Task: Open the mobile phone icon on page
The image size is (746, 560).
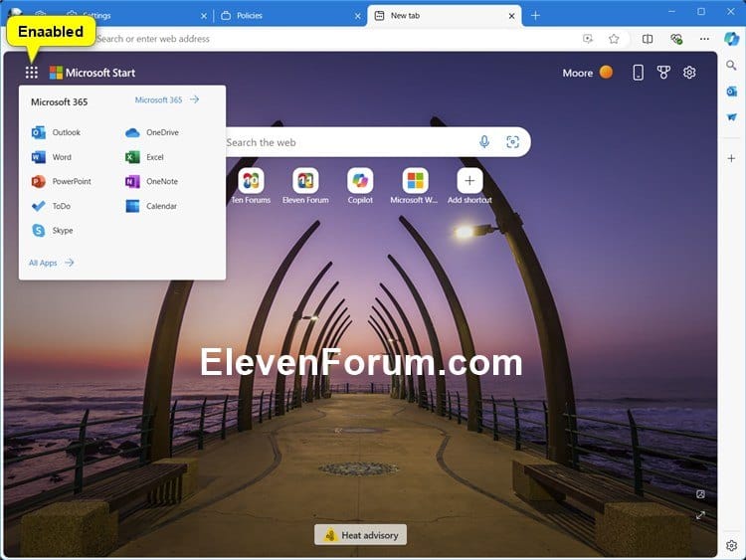Action: (x=638, y=73)
